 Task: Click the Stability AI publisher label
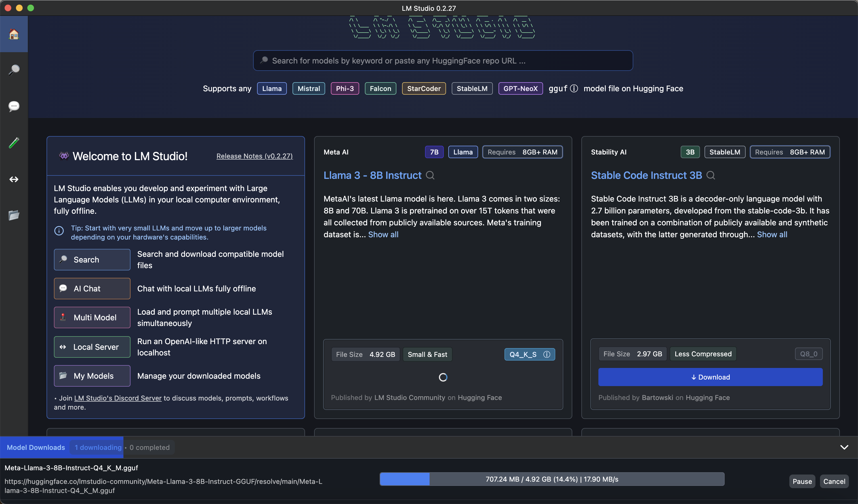coord(608,152)
